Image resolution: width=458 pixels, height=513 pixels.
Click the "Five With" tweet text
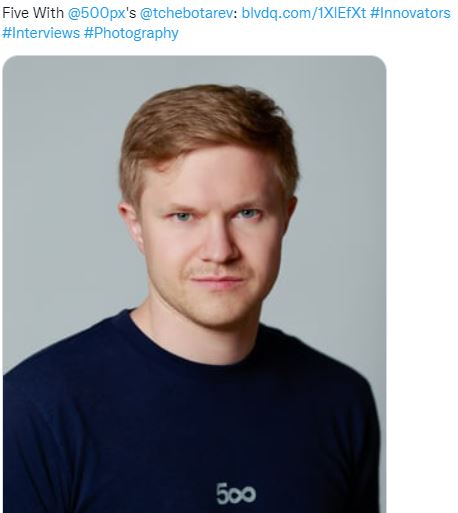click(33, 13)
